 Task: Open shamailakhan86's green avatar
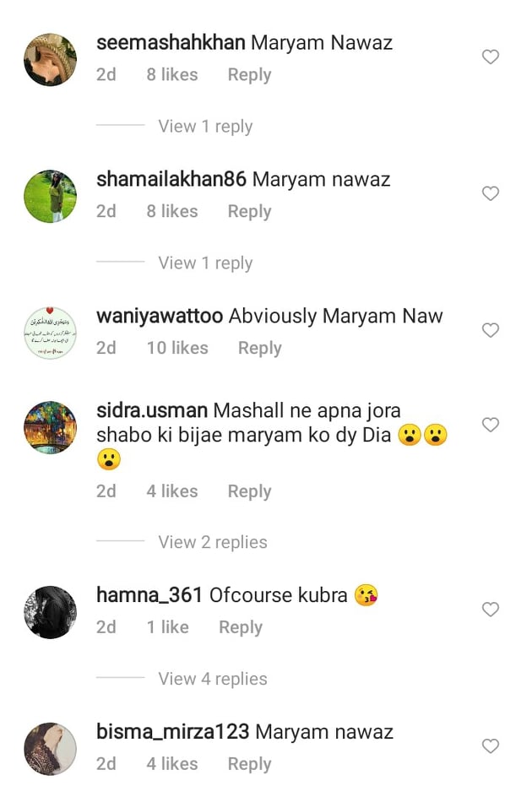tap(51, 196)
